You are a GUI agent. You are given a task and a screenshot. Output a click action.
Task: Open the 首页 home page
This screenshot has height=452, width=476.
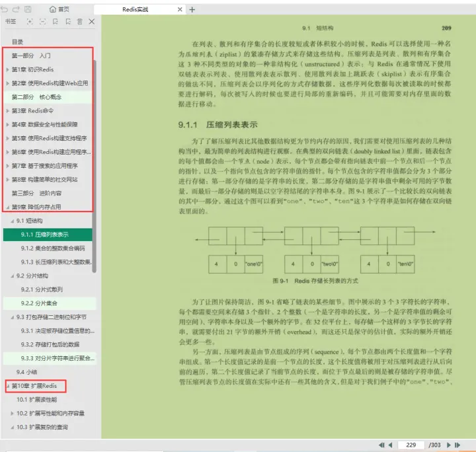point(59,9)
